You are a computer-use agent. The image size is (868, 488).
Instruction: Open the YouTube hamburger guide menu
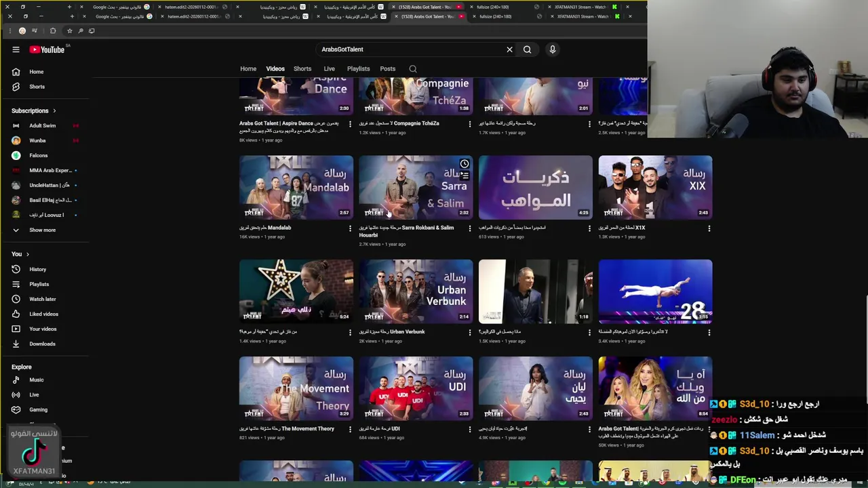(x=16, y=49)
